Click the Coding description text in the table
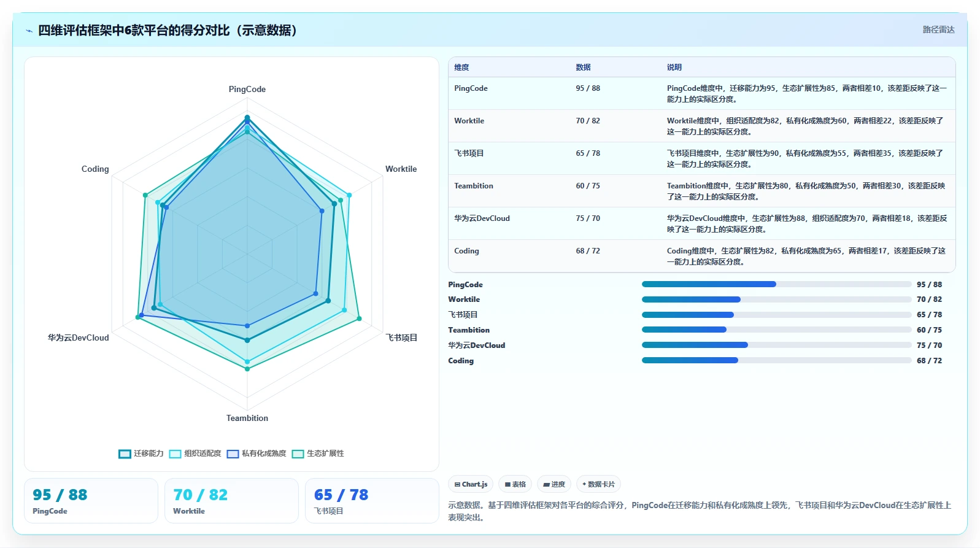This screenshot has width=980, height=548. [806, 257]
